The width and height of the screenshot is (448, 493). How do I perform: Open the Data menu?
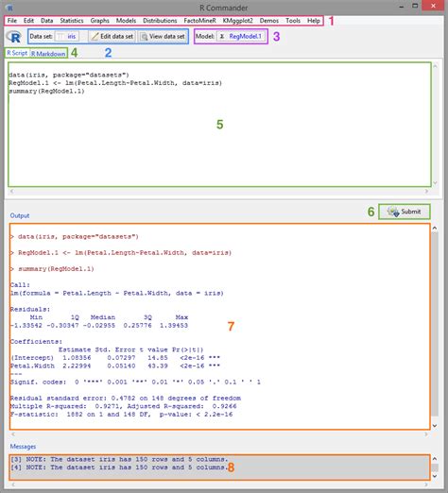tap(46, 21)
